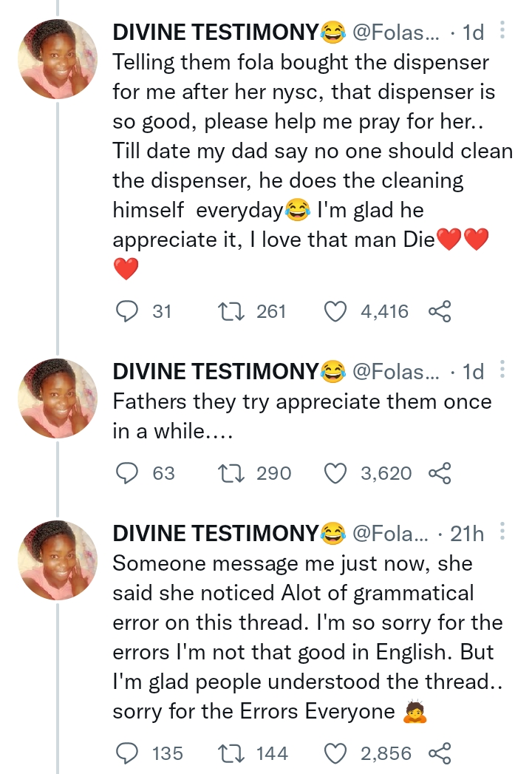532x774 pixels.
Task: Reply to the dispenser tweet with 31 replies
Action: tap(128, 311)
